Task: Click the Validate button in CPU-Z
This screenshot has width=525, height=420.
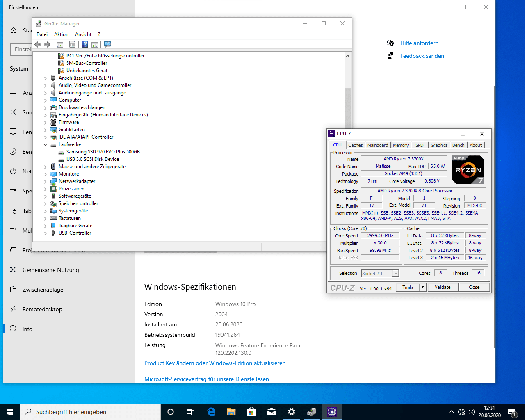Action: click(443, 287)
